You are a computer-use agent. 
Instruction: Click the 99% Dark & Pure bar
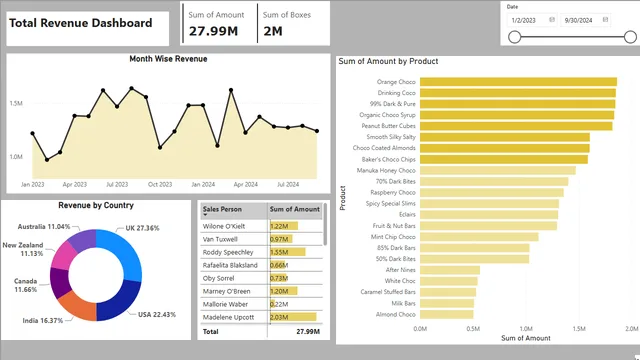click(518, 104)
